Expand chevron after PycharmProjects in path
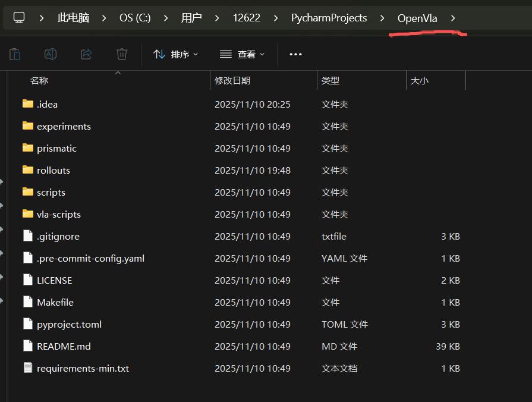The width and height of the screenshot is (532, 402). coord(382,18)
